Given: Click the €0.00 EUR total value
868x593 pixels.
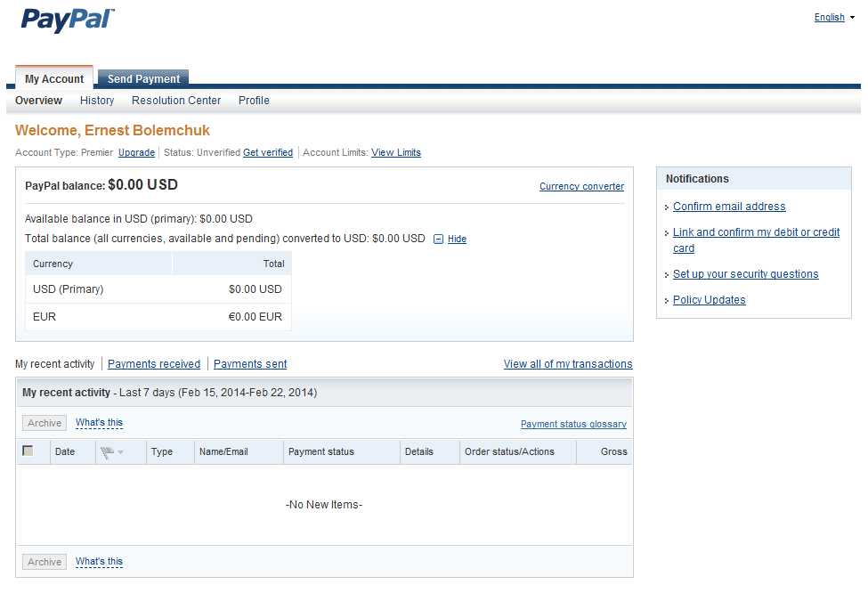Looking at the screenshot, I should (x=256, y=317).
